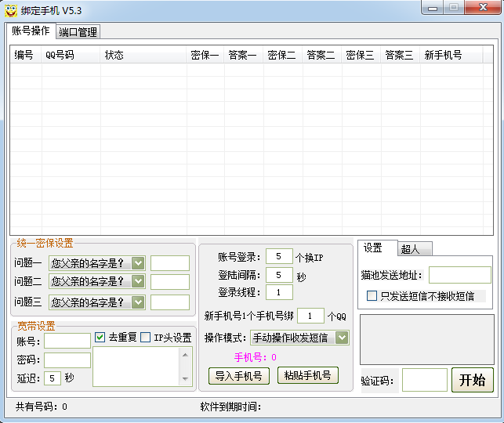The width and height of the screenshot is (504, 423).
Task: Click the 状态 column header
Action: pyautogui.click(x=143, y=55)
